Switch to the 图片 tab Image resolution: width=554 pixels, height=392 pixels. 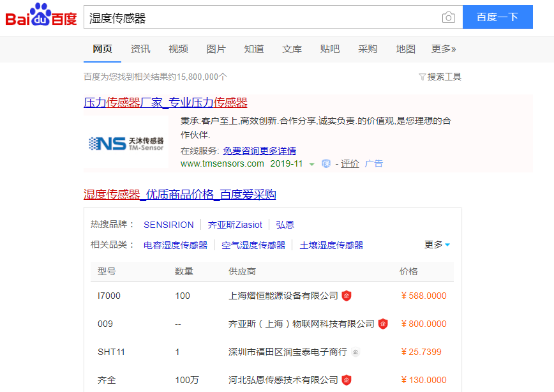point(216,49)
